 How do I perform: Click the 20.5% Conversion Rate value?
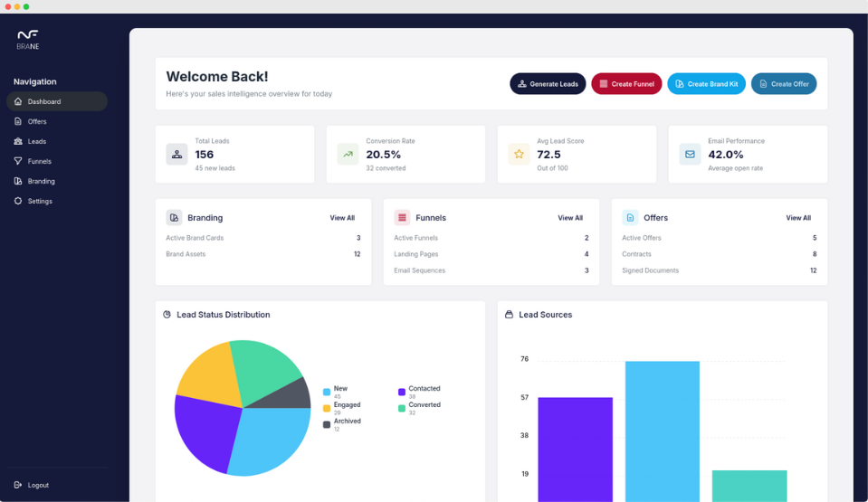(x=383, y=155)
